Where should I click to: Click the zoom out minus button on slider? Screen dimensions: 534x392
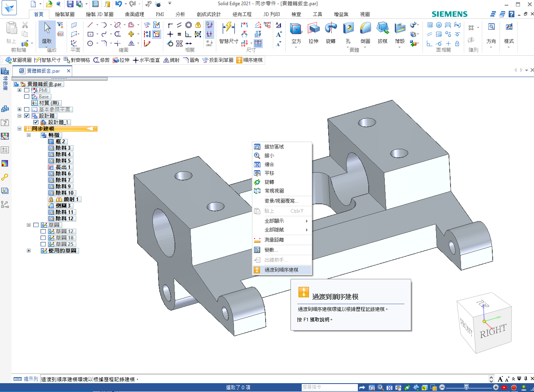pos(442,387)
